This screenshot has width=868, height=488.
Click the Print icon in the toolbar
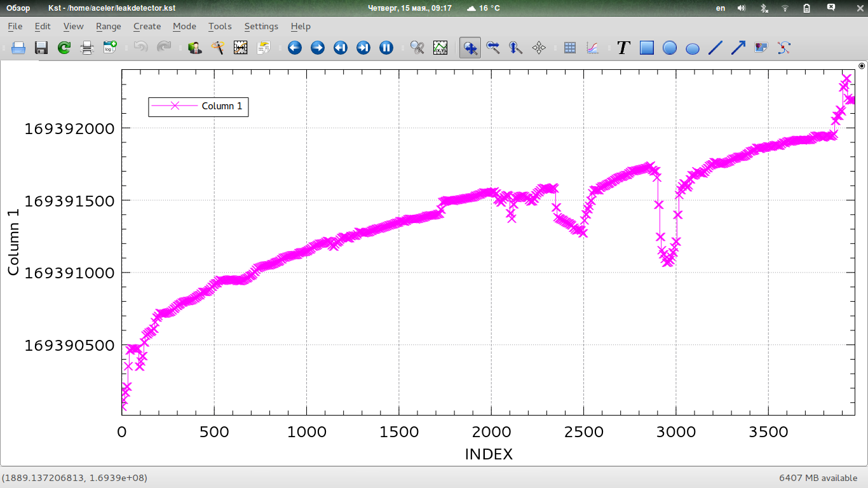point(87,48)
